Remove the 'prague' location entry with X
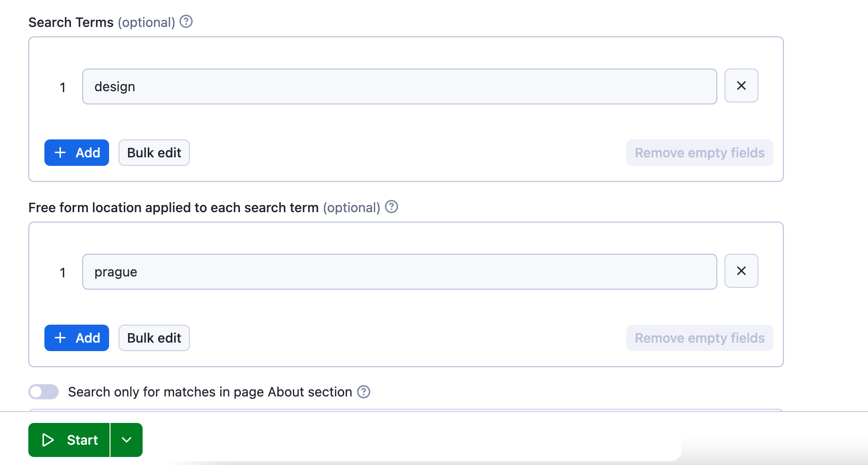The width and height of the screenshot is (868, 465). point(741,271)
